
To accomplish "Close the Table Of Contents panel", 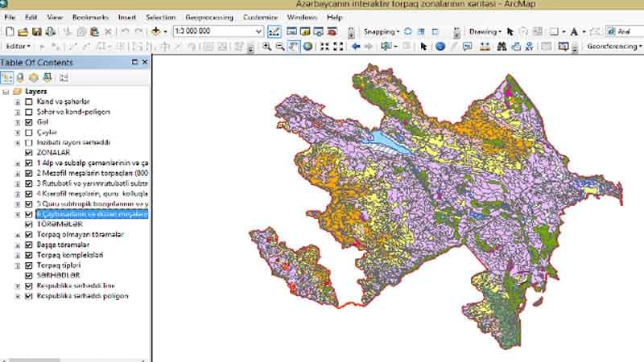I will (x=145, y=62).
